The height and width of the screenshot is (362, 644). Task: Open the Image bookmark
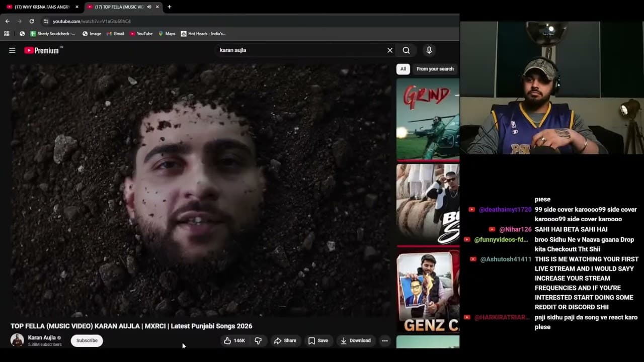tap(92, 34)
